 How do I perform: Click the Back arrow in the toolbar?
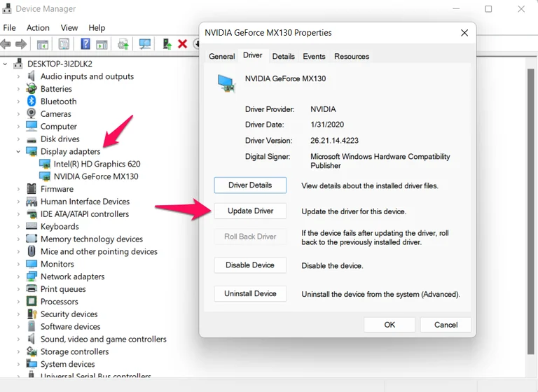point(6,44)
